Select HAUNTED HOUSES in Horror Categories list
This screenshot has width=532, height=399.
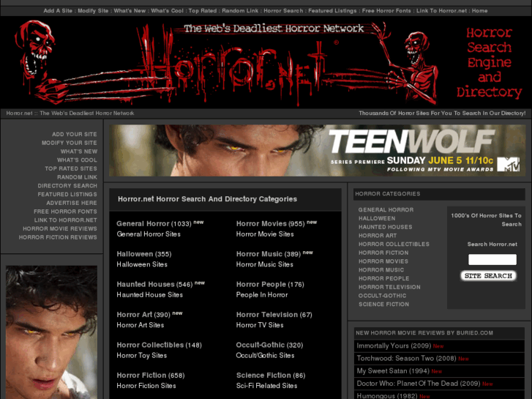tap(386, 227)
